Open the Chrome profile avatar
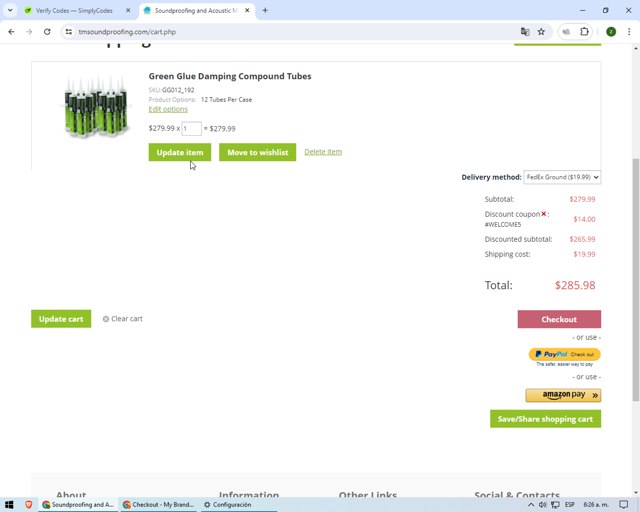The width and height of the screenshot is (640, 512). point(611,32)
